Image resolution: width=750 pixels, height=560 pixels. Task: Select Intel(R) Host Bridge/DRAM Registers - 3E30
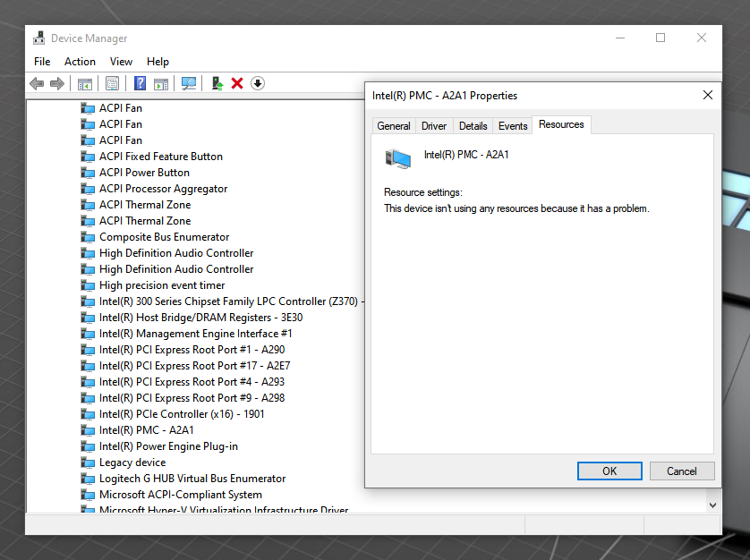point(200,318)
